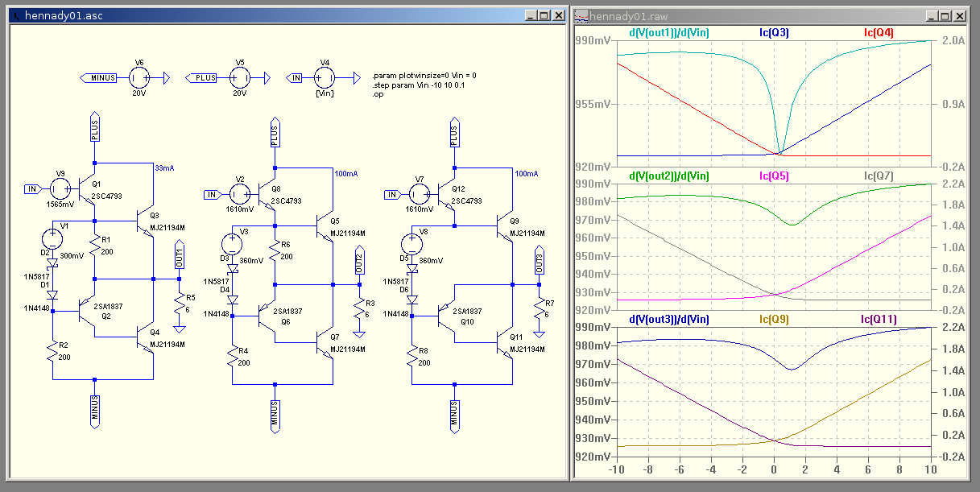Click the Ic[Q9] trace label
The height and width of the screenshot is (492, 980).
coord(774,320)
